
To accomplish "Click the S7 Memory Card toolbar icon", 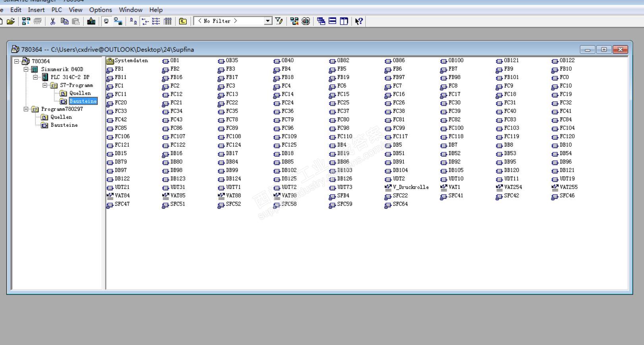I will 37,21.
